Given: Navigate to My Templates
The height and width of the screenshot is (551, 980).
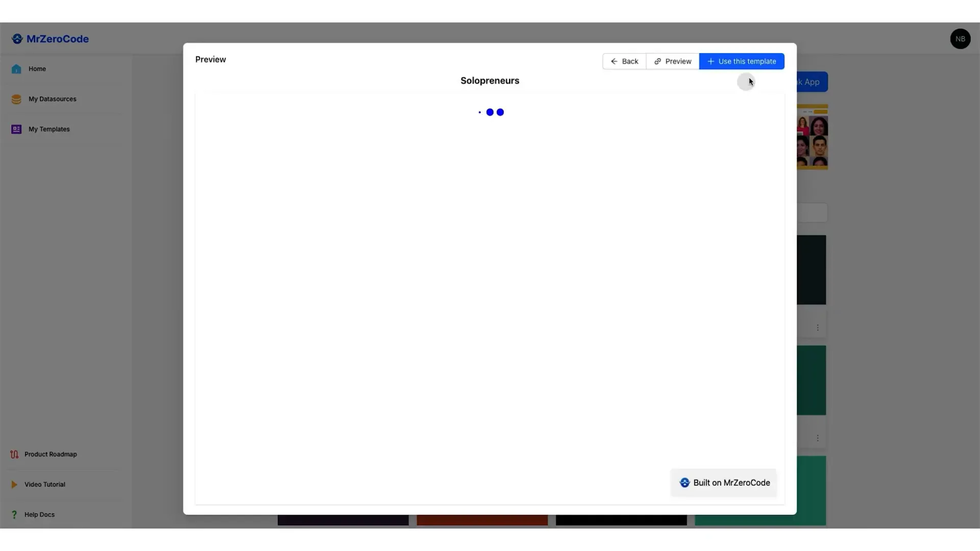Looking at the screenshot, I should coord(48,129).
